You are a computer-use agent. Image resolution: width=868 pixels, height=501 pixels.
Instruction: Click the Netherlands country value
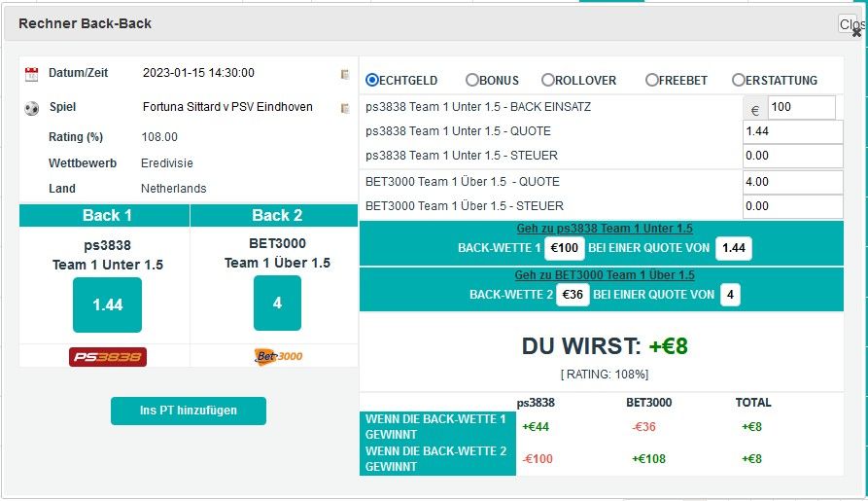[x=173, y=189]
